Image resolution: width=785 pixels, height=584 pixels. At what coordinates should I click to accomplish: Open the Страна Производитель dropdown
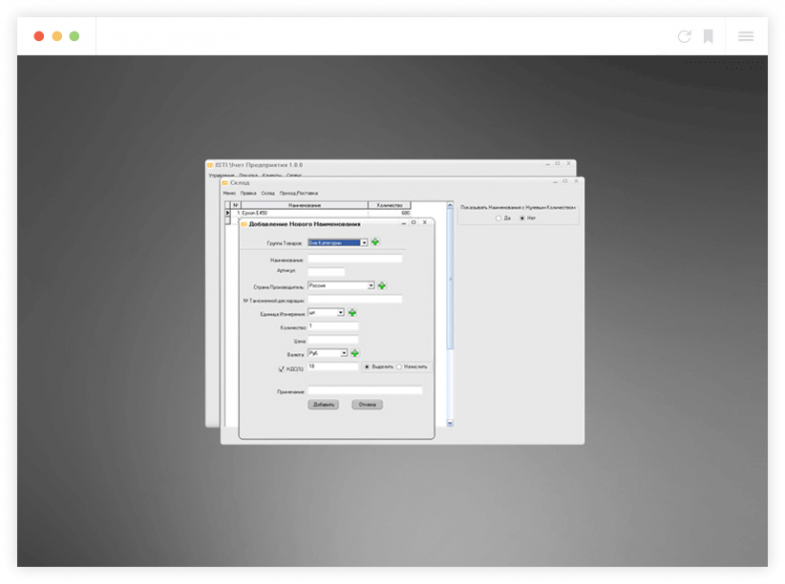[x=371, y=286]
